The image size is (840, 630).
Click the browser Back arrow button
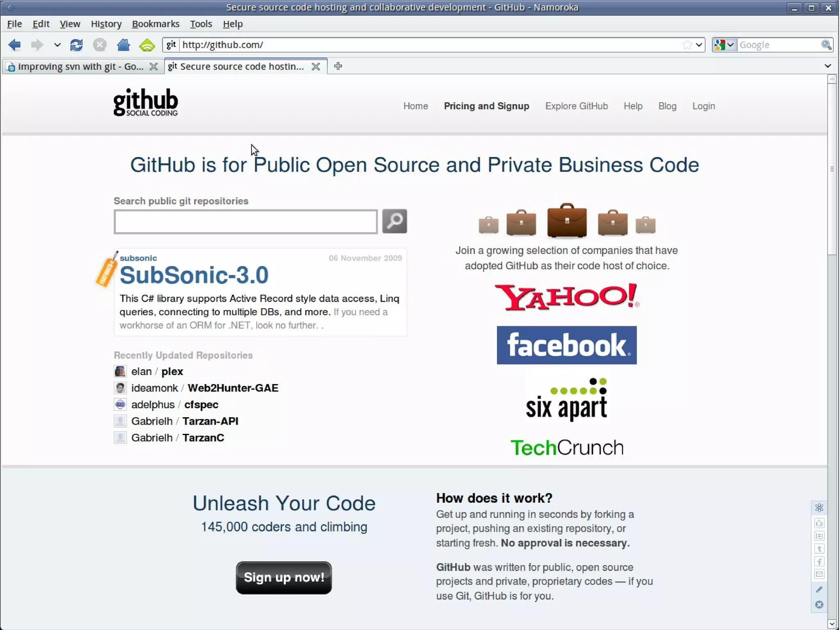pyautogui.click(x=15, y=45)
